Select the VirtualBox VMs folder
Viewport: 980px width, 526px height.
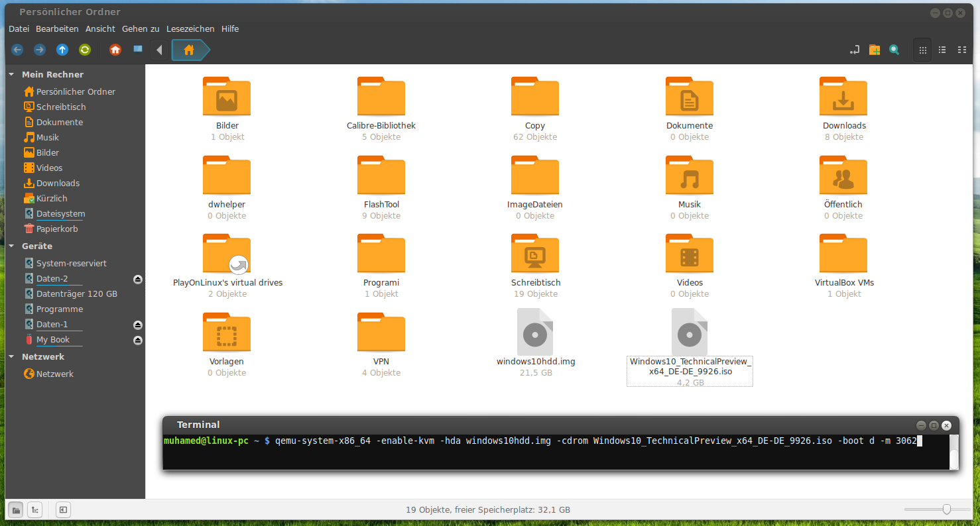click(x=843, y=254)
